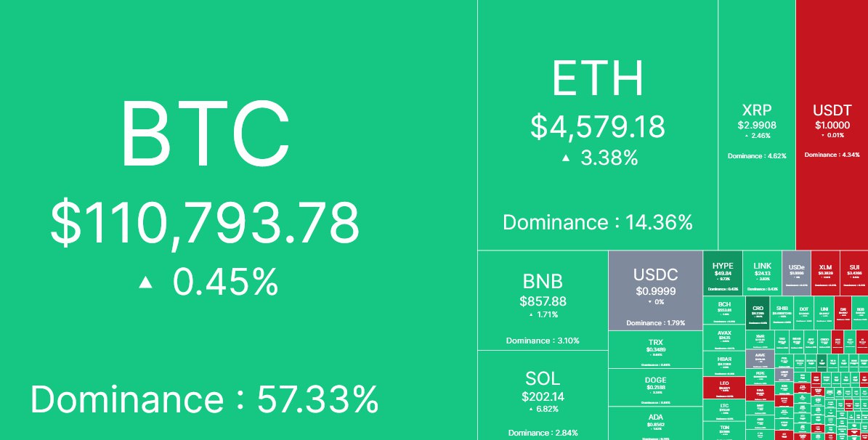868x440 pixels.
Task: Select the red LEO tile
Action: point(724,388)
